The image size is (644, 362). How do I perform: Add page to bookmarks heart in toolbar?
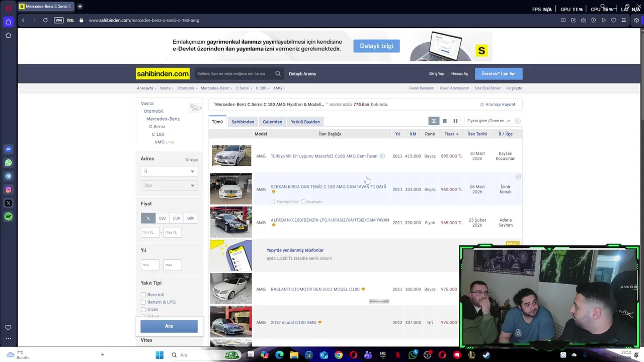click(613, 20)
